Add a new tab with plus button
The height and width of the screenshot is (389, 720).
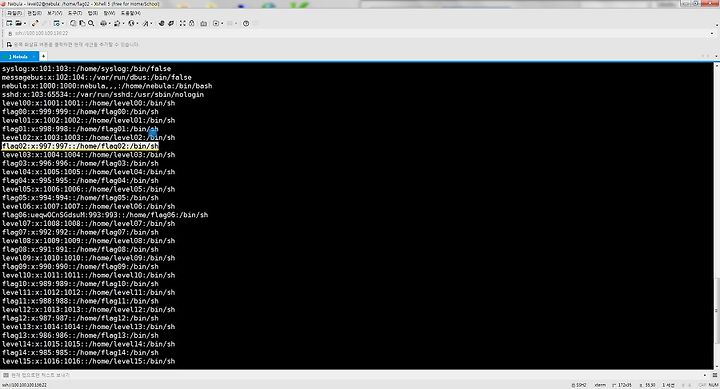[43, 56]
